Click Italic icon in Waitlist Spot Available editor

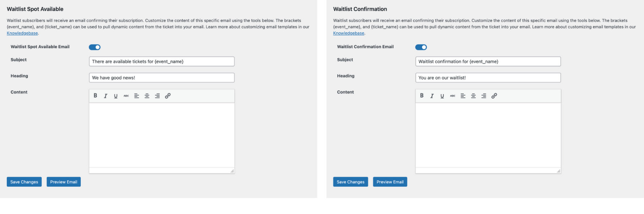tap(106, 96)
